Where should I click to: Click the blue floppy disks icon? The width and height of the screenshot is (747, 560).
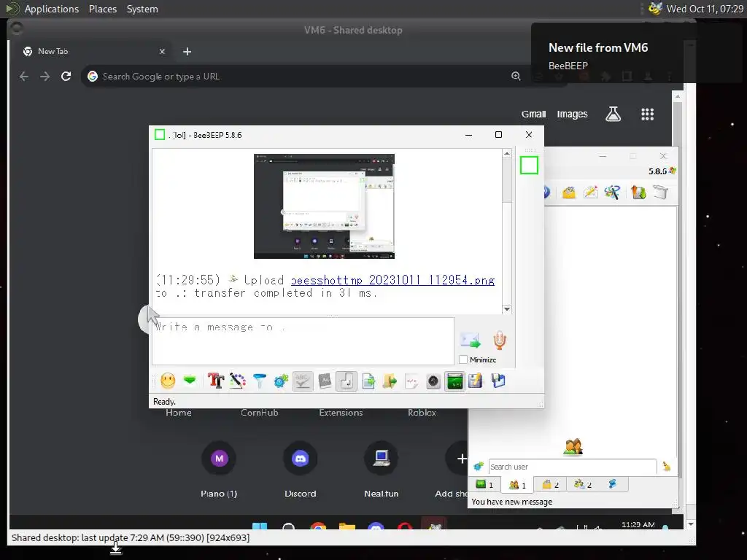pyautogui.click(x=498, y=381)
